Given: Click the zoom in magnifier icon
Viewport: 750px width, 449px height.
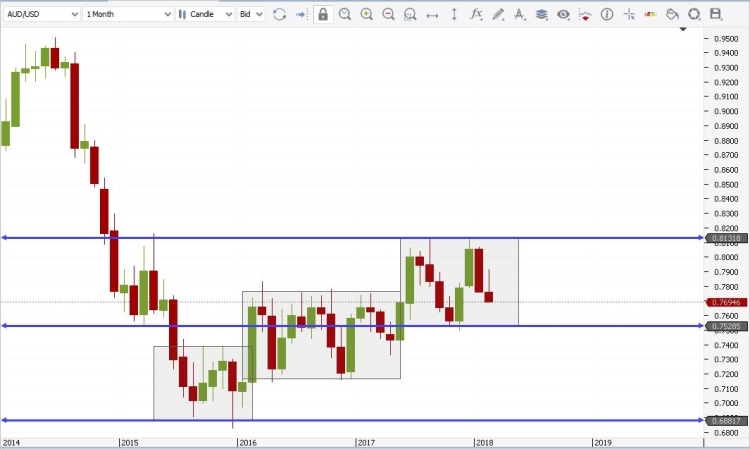Looking at the screenshot, I should pyautogui.click(x=367, y=14).
